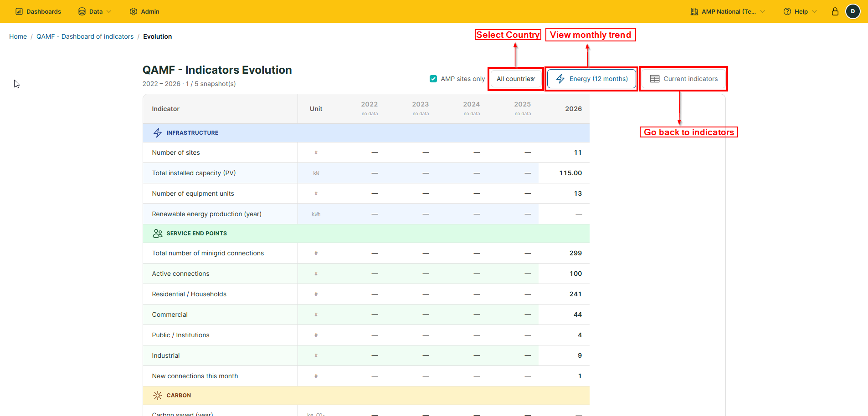Click the Infrastructure section lightning icon
The width and height of the screenshot is (868, 416).
tap(158, 133)
